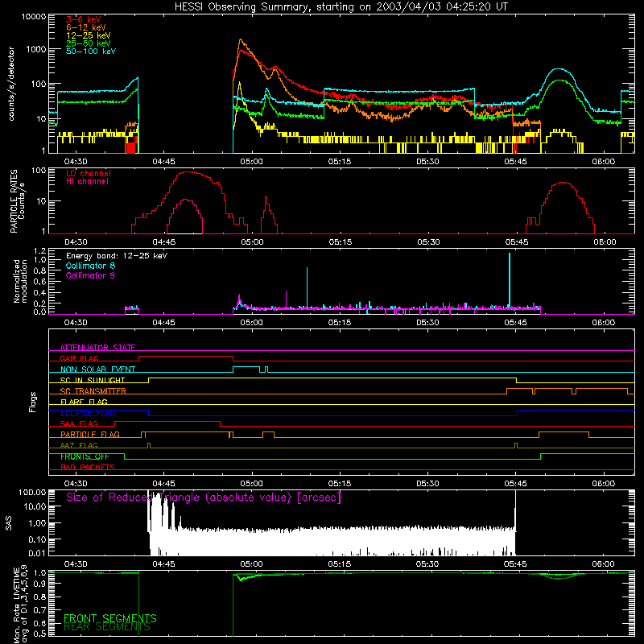Click the 10000 y-axis tick label
Image resolution: width=644 pixels, height=644 pixels.
tap(34, 17)
